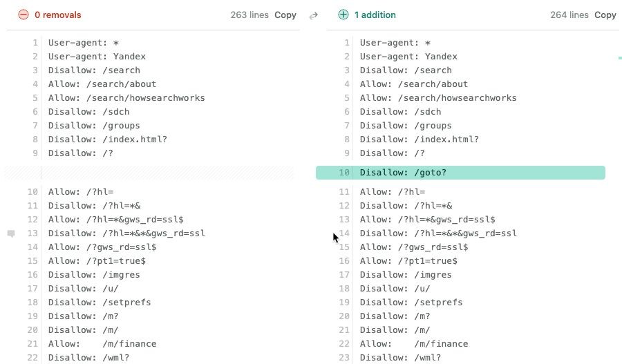Click right panel 'Disallow: /m/' line 21
The image size is (622, 364).
coord(395,330)
